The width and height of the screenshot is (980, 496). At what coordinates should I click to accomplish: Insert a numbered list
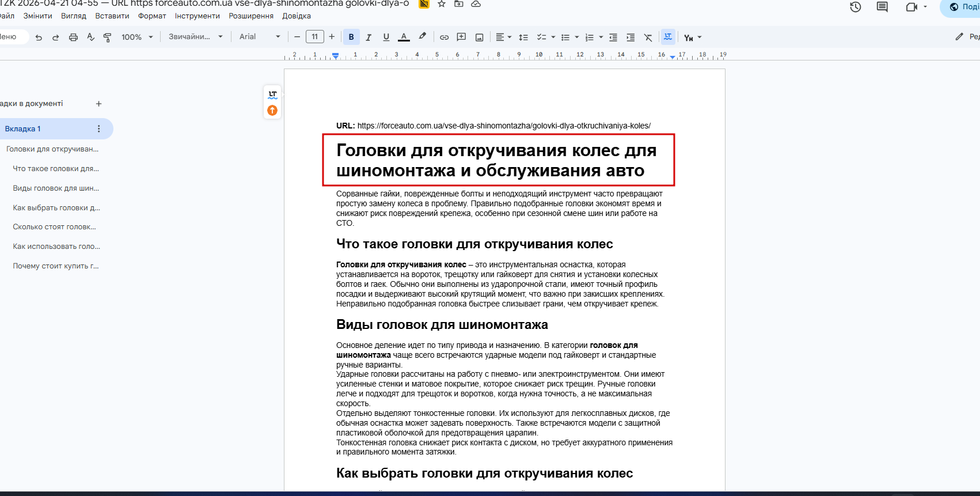pos(589,37)
